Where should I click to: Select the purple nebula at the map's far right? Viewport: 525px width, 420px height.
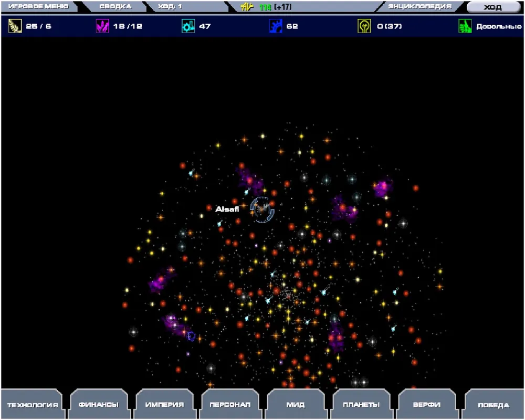tap(383, 187)
